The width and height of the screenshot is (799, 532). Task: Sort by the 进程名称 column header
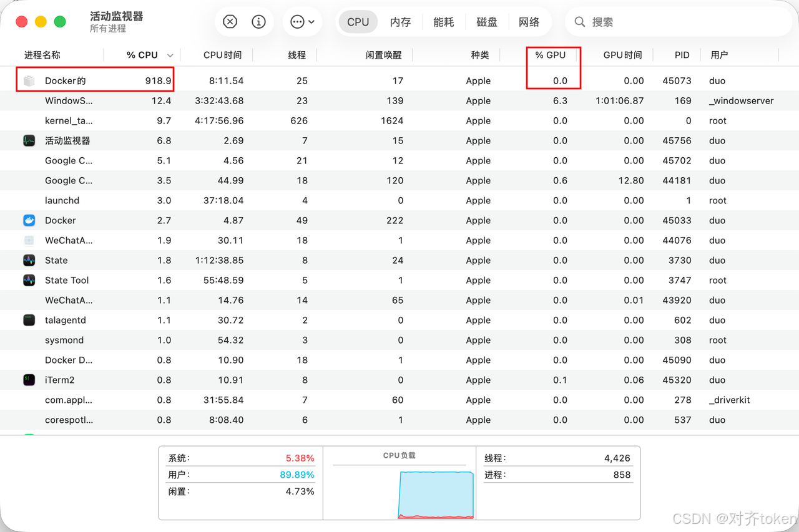click(42, 55)
